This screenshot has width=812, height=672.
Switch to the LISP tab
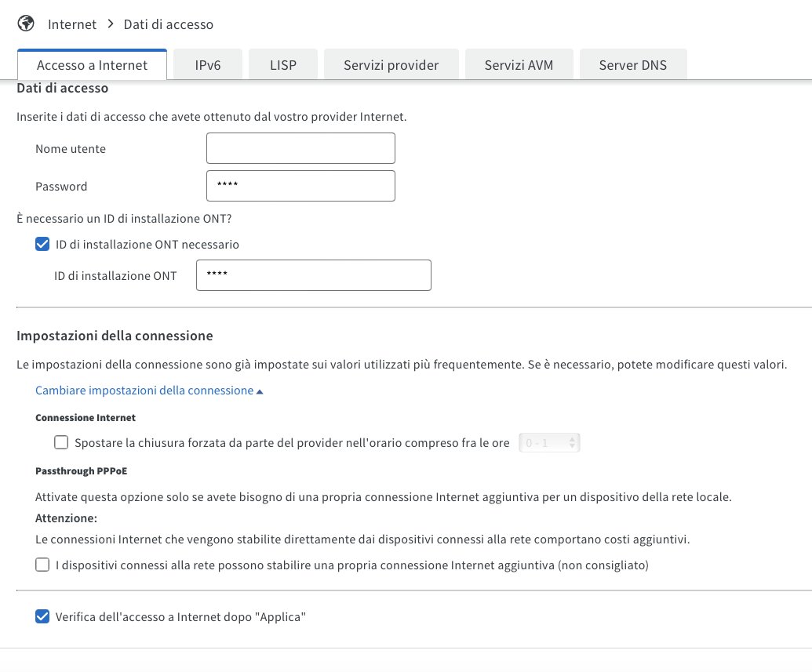(282, 65)
